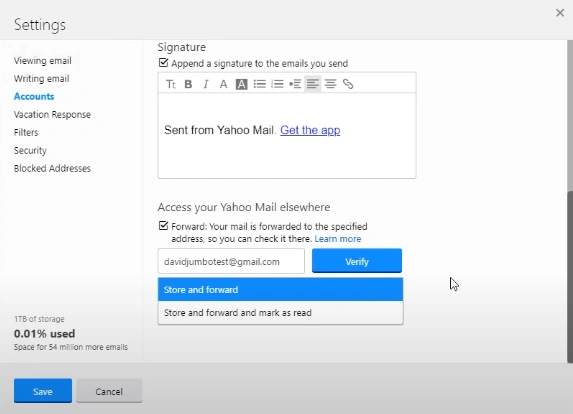
Task: Click Access your Yahoo Mail elsewhere heading
Action: click(x=244, y=207)
